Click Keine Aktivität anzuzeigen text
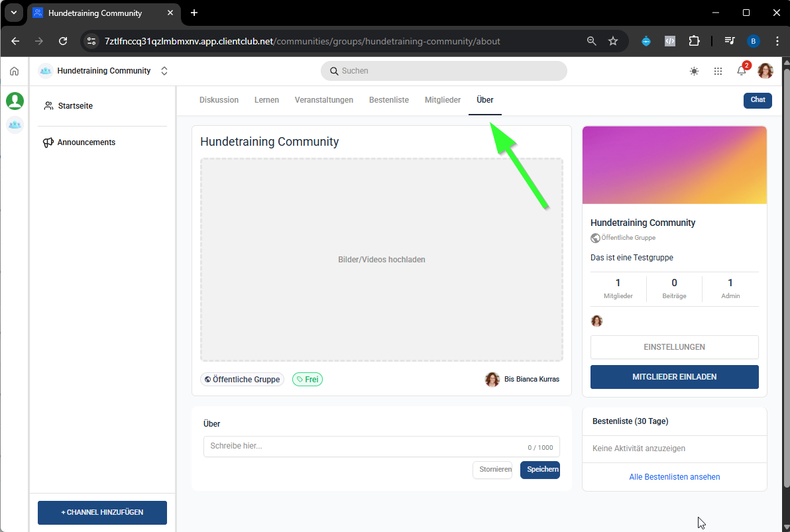Screen dimensions: 790x532 coord(638,449)
